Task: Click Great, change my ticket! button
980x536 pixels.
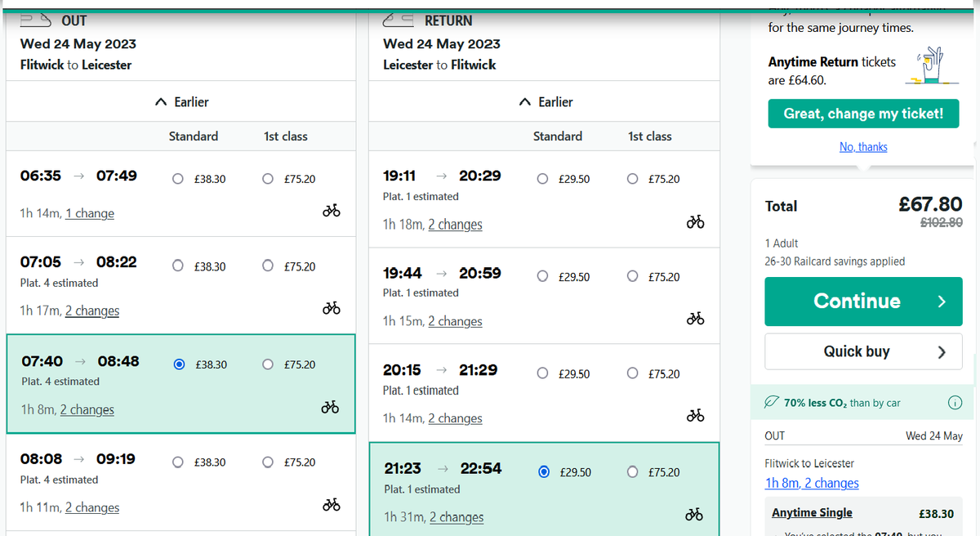Action: point(863,114)
